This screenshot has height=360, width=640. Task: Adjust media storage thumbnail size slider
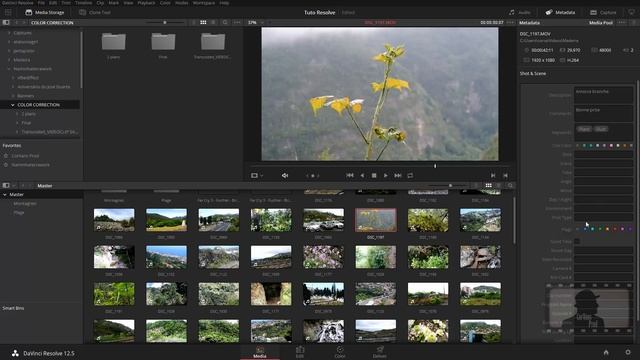164,22
